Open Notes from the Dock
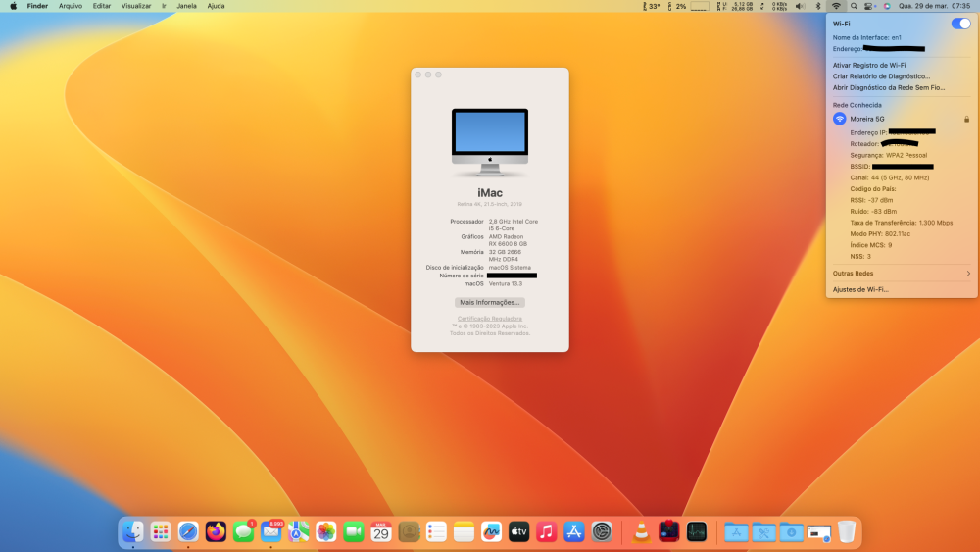The width and height of the screenshot is (980, 552). pos(464,532)
